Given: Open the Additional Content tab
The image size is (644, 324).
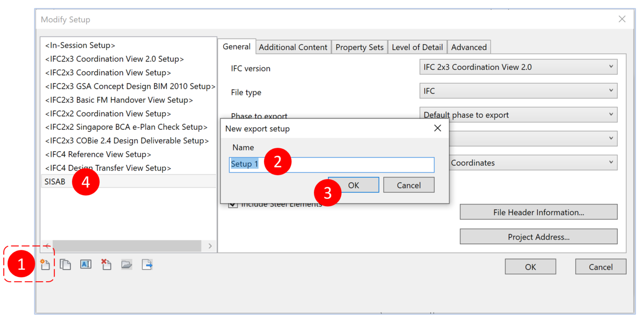Looking at the screenshot, I should pyautogui.click(x=293, y=47).
